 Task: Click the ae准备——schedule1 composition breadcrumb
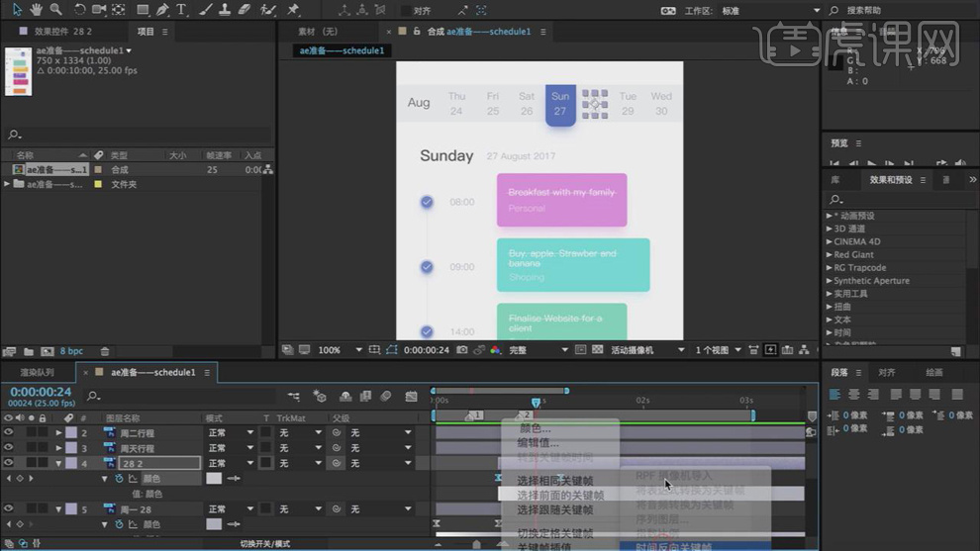342,50
